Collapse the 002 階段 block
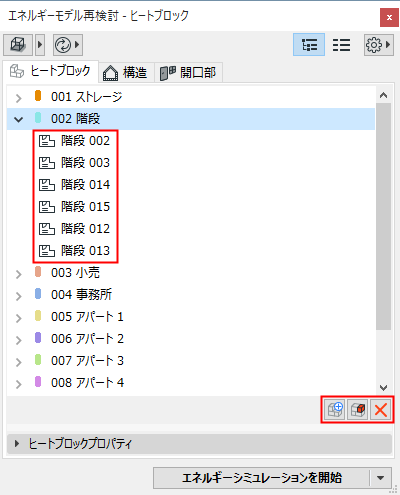 19,119
